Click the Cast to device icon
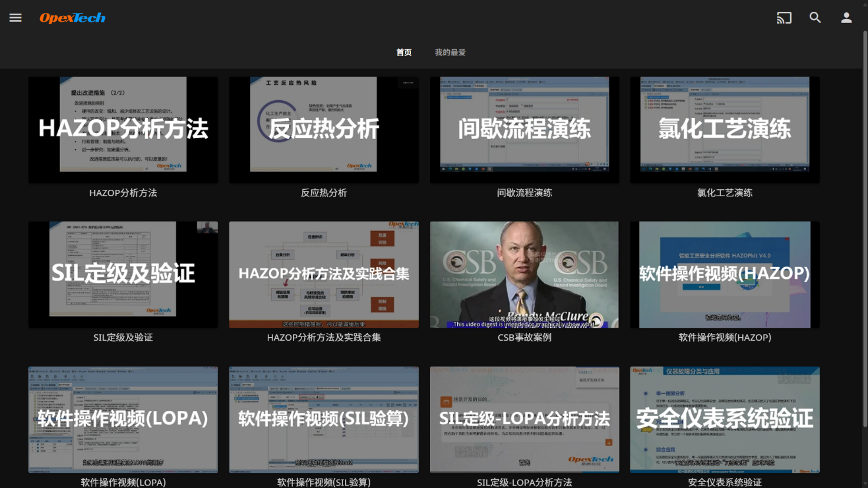 (784, 18)
